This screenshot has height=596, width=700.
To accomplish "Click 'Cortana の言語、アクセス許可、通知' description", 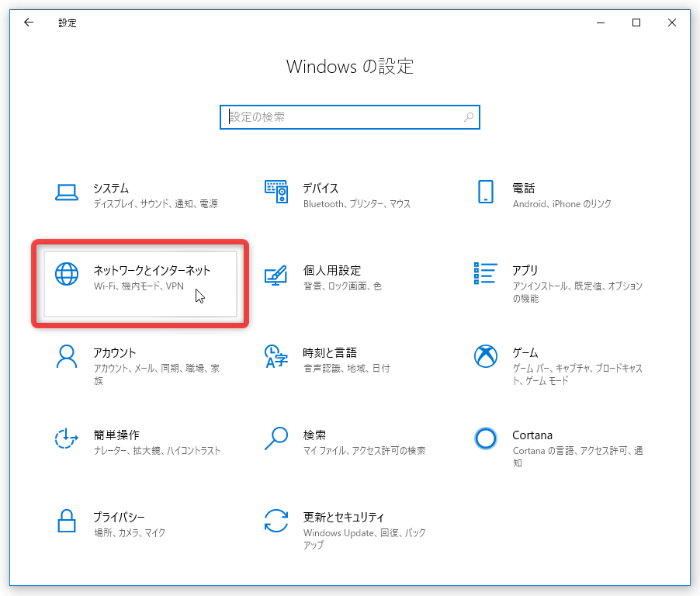I will pos(577,456).
